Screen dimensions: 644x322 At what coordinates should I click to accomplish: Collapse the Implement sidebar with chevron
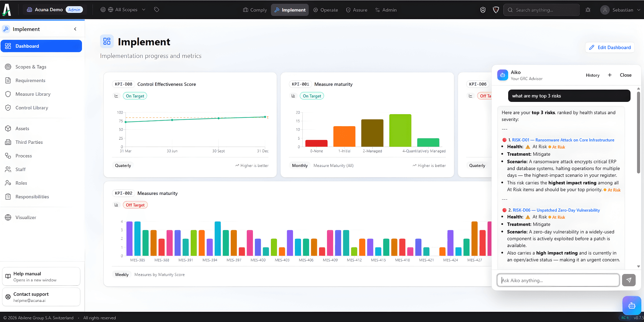[x=75, y=29]
